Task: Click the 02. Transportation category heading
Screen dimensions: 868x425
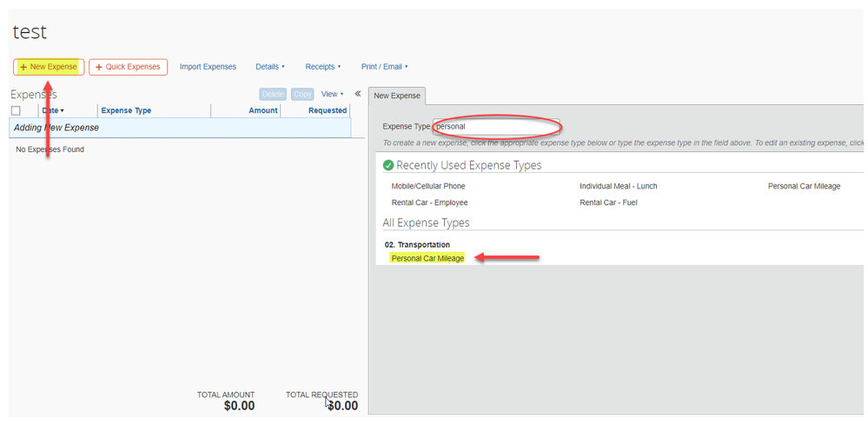Action: click(x=417, y=244)
